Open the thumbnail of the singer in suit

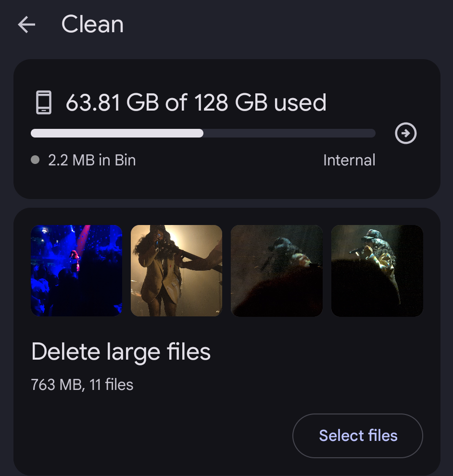[x=176, y=270]
